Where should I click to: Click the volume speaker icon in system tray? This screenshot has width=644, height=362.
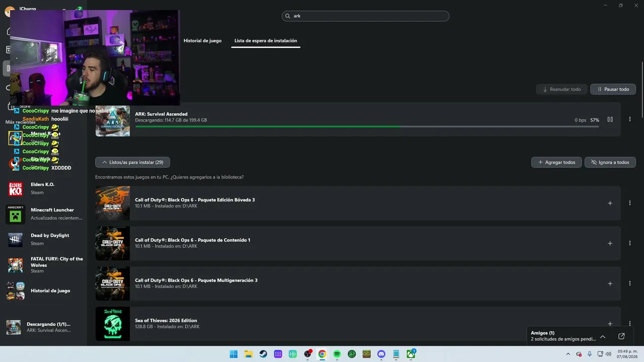[x=608, y=354]
